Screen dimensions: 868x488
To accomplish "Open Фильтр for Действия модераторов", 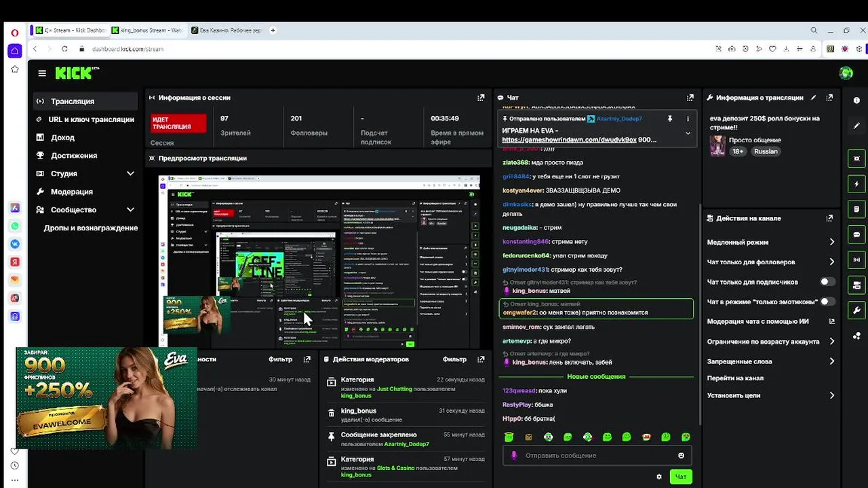I will pos(454,359).
